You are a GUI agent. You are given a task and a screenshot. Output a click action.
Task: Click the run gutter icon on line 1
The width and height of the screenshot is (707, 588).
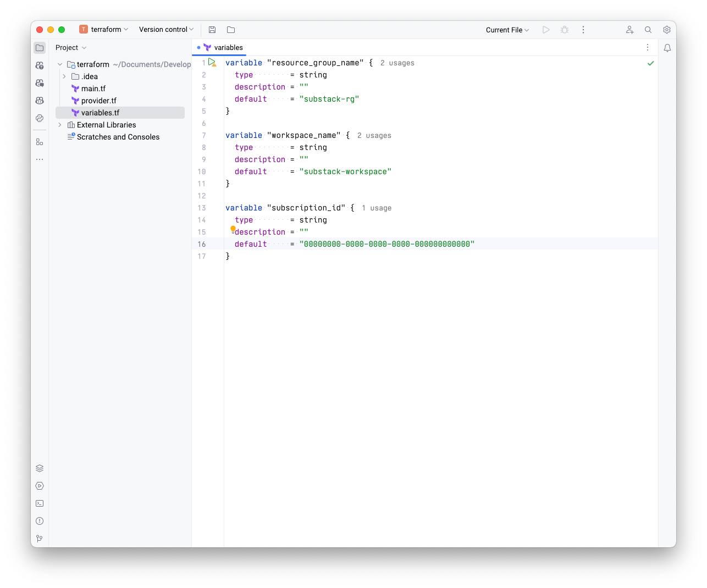[x=212, y=63]
